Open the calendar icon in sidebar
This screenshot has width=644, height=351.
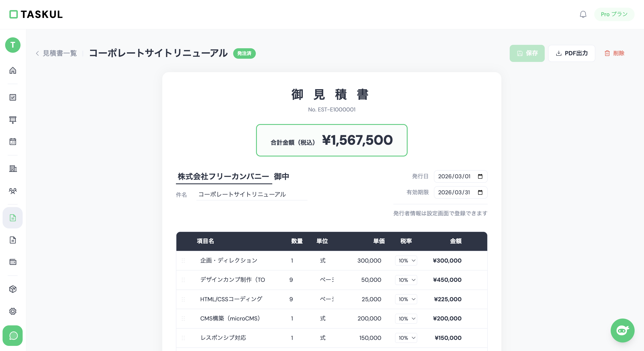[13, 142]
